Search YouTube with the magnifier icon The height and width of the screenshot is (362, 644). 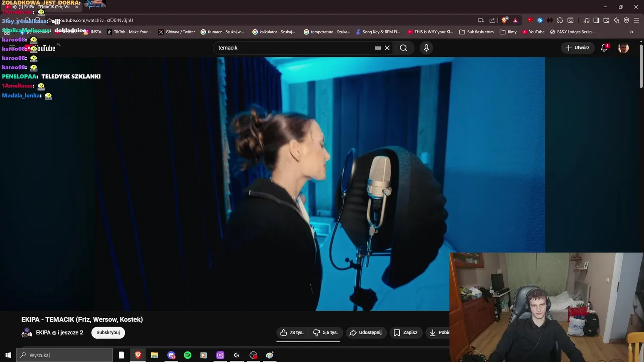coord(404,48)
